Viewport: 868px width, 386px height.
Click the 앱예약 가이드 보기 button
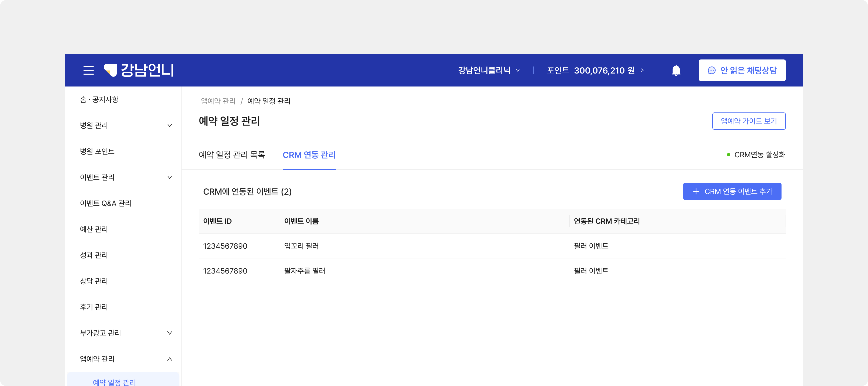749,121
